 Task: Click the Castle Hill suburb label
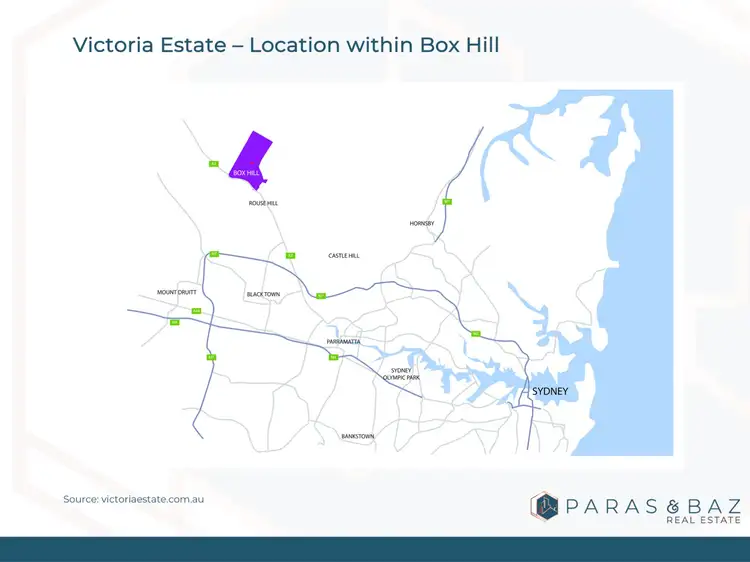tap(343, 256)
